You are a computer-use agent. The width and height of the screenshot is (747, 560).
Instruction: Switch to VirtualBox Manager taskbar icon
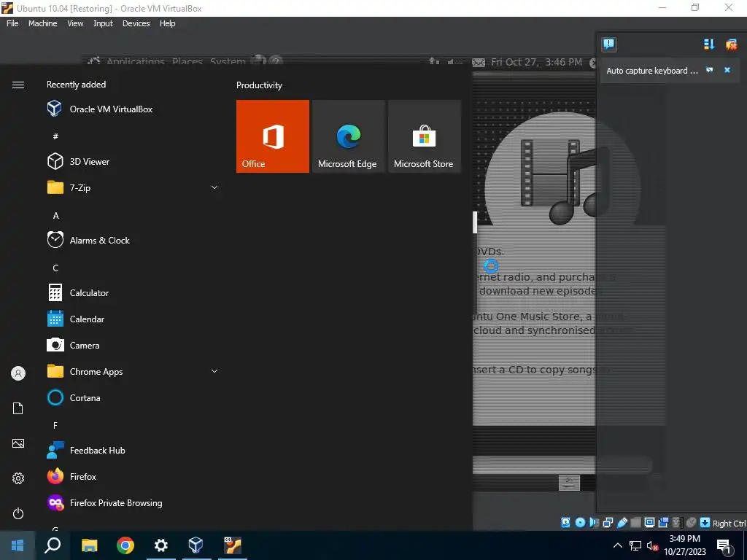click(x=196, y=545)
